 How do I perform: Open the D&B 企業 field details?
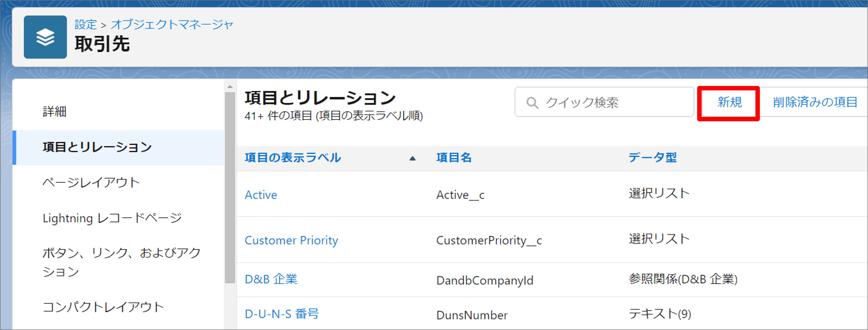tap(271, 279)
